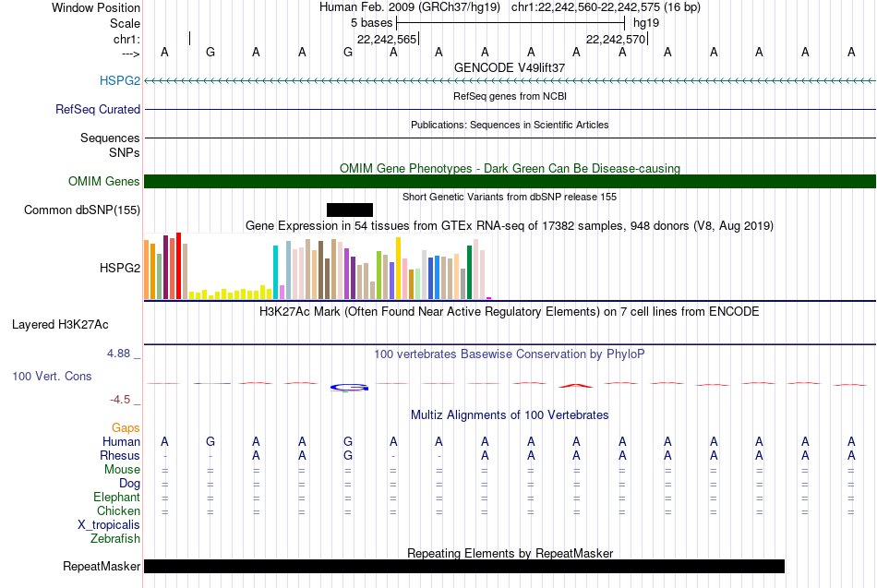Image resolution: width=877 pixels, height=588 pixels.
Task: Click the 22,242,565 ruler position marker
Action: tap(388, 39)
